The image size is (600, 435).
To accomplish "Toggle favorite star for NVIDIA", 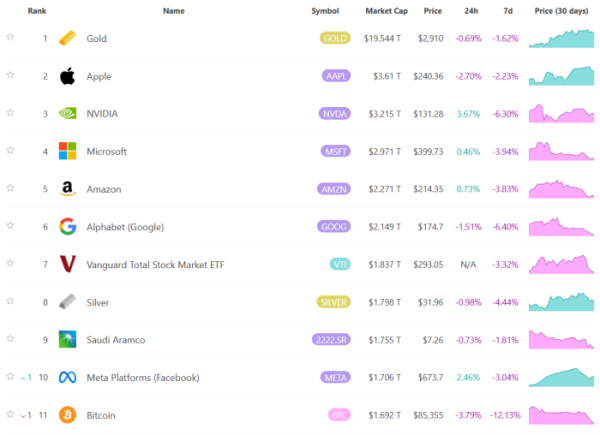I will (x=10, y=113).
